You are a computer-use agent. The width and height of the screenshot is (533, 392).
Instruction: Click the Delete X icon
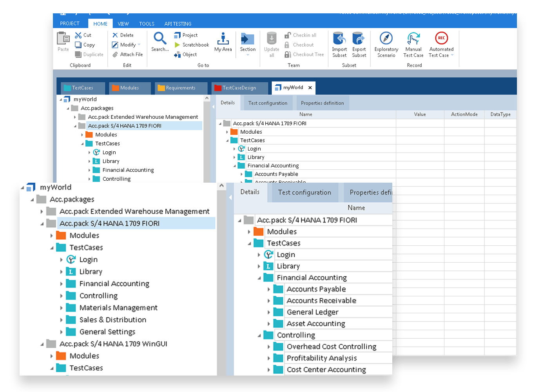click(115, 35)
